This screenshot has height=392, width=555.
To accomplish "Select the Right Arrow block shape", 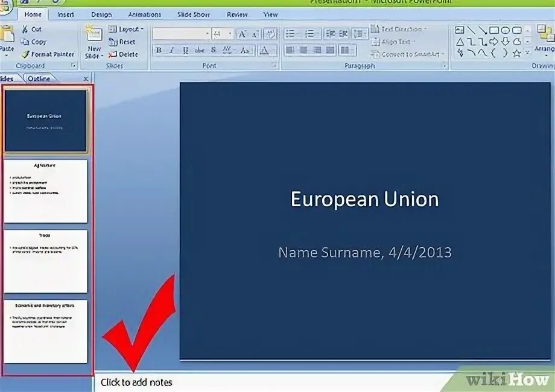I will tap(493, 42).
